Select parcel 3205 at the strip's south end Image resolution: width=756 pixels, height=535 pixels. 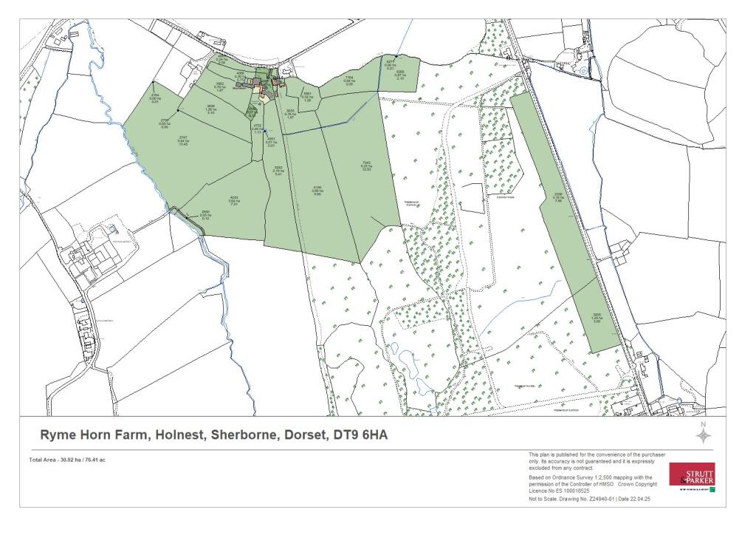597,318
